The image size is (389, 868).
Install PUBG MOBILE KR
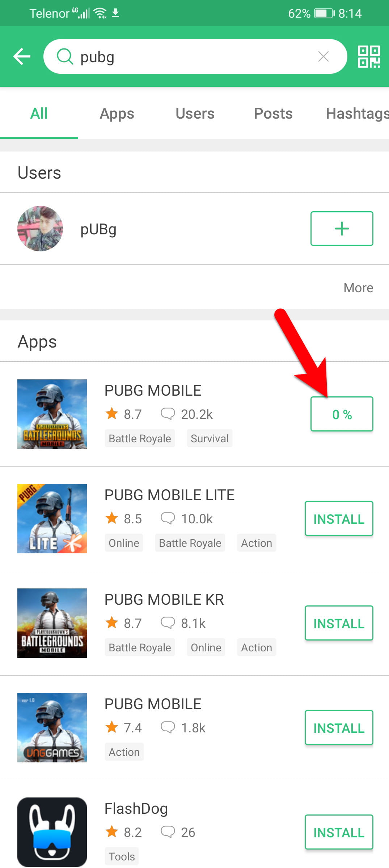coord(339,623)
